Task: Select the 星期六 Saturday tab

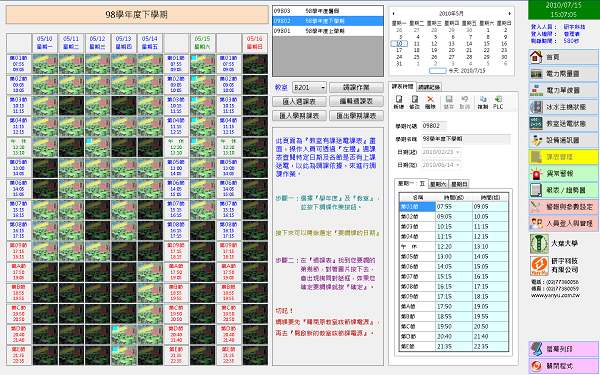Action: [x=439, y=184]
